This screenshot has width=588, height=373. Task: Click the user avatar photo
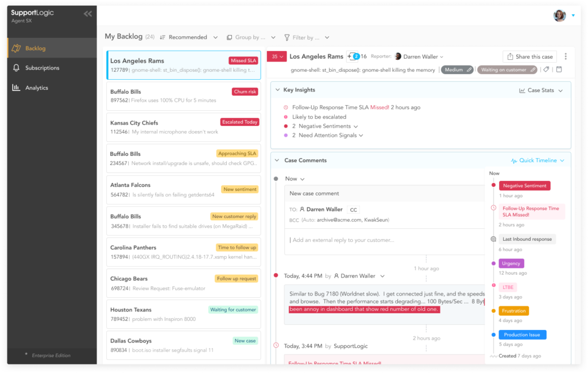click(x=559, y=16)
